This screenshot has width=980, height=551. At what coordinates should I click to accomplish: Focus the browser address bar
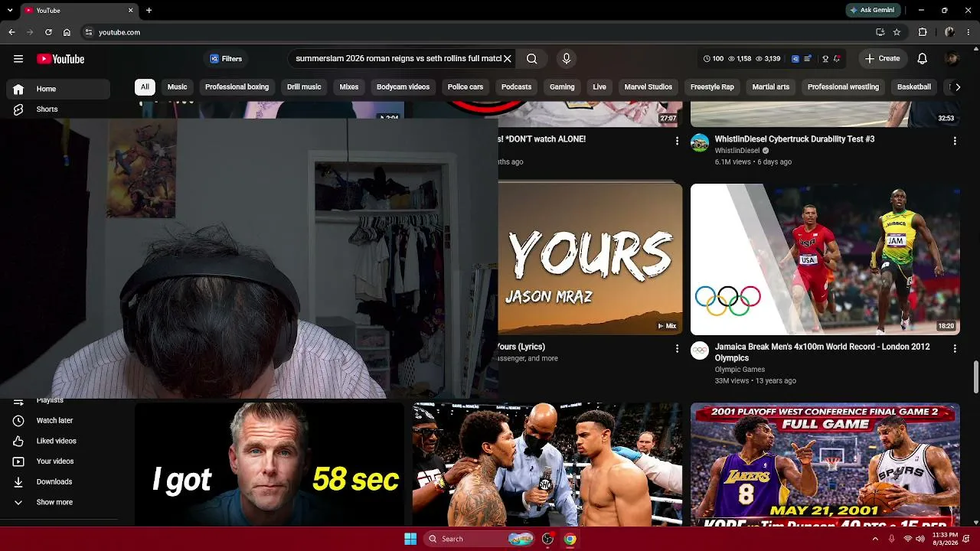pyautogui.click(x=482, y=32)
